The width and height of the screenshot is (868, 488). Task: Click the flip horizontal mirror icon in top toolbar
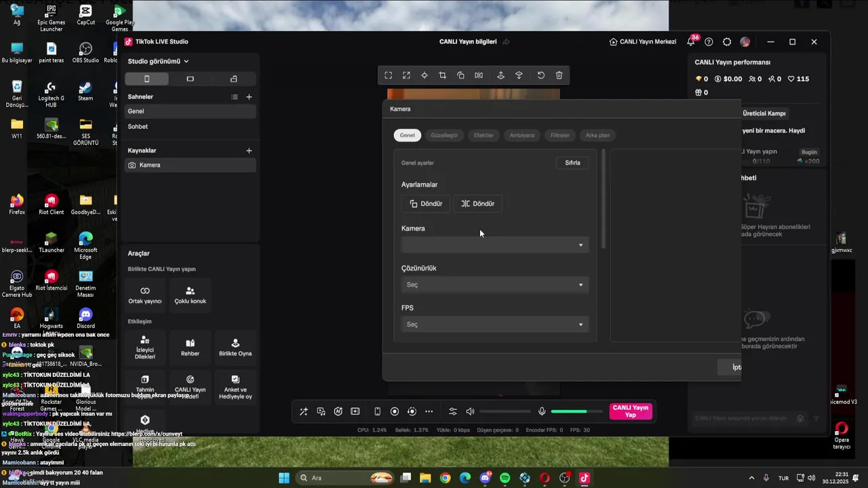(x=479, y=75)
